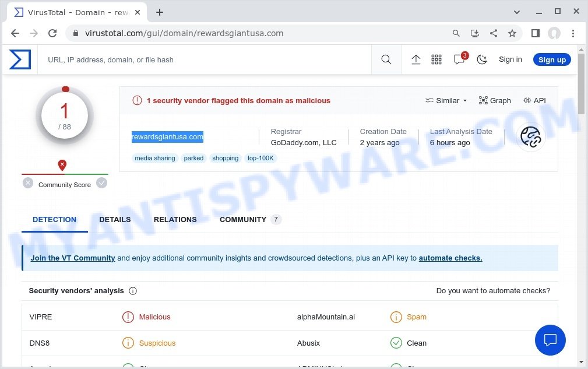Viewport: 588px width, 369px height.
Task: Click the parked tag
Action: [x=193, y=158]
